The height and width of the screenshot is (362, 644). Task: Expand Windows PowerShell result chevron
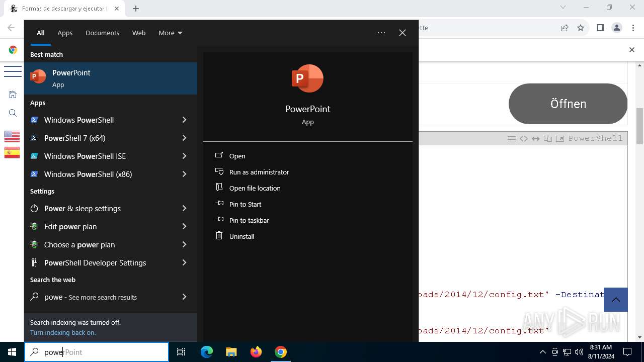click(x=184, y=120)
